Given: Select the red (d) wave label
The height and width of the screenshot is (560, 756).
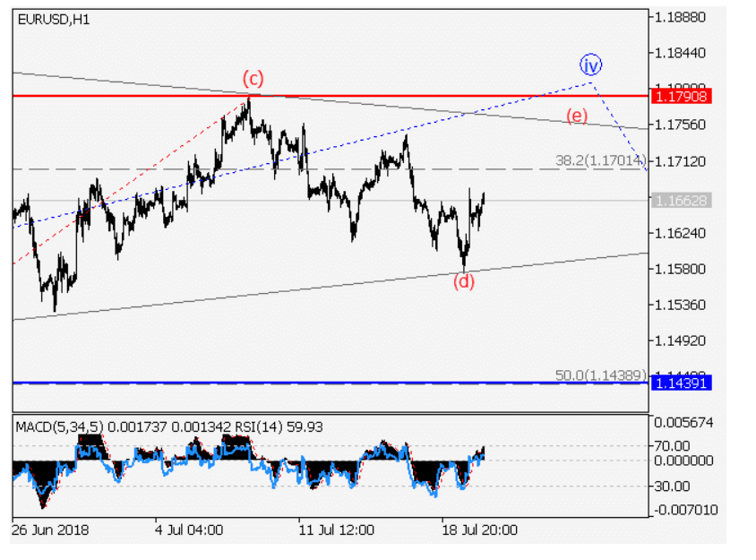Looking at the screenshot, I should 463,281.
